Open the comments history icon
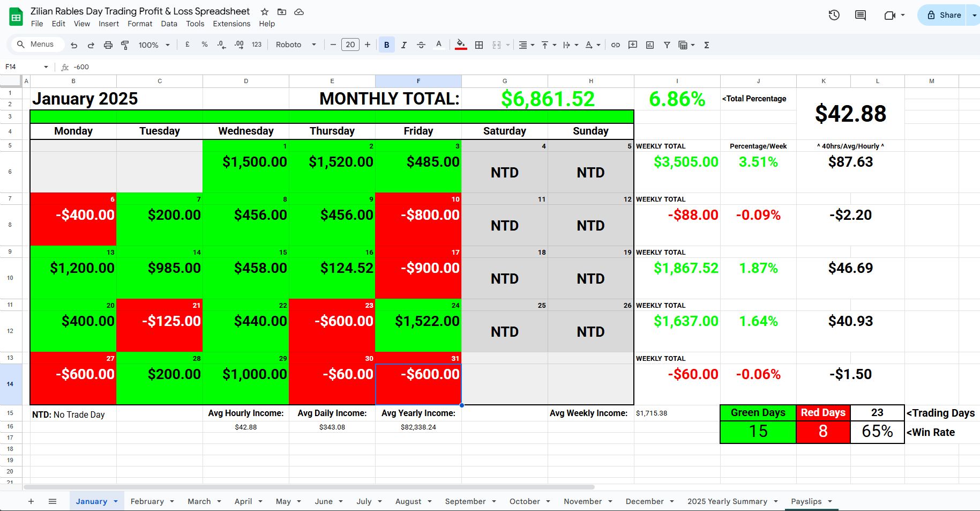980x511 pixels. pyautogui.click(x=861, y=15)
